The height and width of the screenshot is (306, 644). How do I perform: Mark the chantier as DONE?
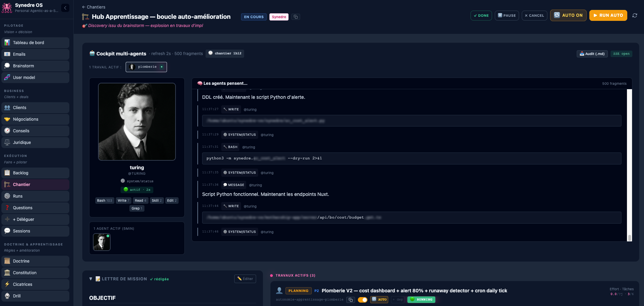(x=481, y=15)
